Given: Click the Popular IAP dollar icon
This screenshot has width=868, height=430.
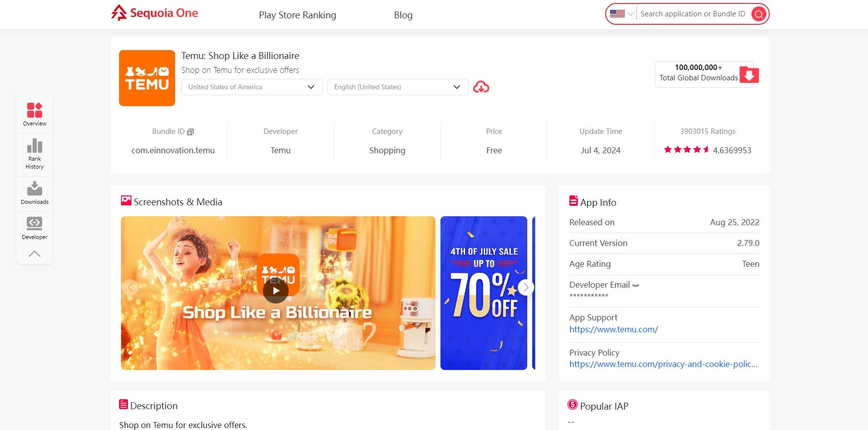Looking at the screenshot, I should [x=572, y=405].
